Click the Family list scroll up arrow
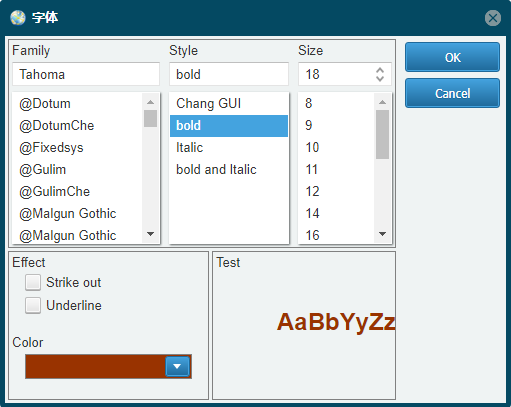 150,102
